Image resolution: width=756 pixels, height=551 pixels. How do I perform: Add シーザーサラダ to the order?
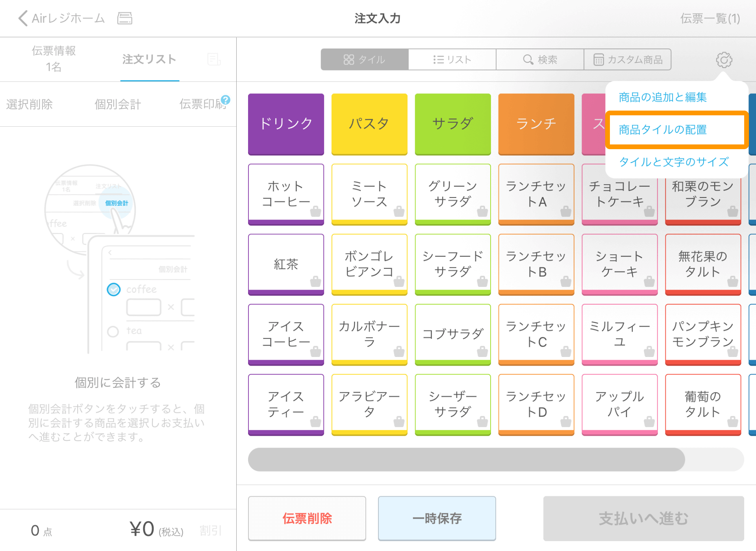point(453,405)
